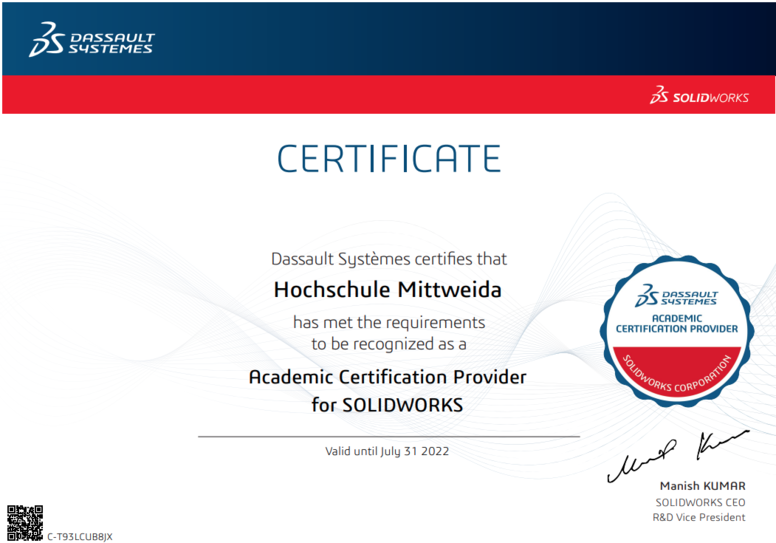This screenshot has width=776, height=543.
Task: Click the horizontal line above validity date
Action: 388,437
